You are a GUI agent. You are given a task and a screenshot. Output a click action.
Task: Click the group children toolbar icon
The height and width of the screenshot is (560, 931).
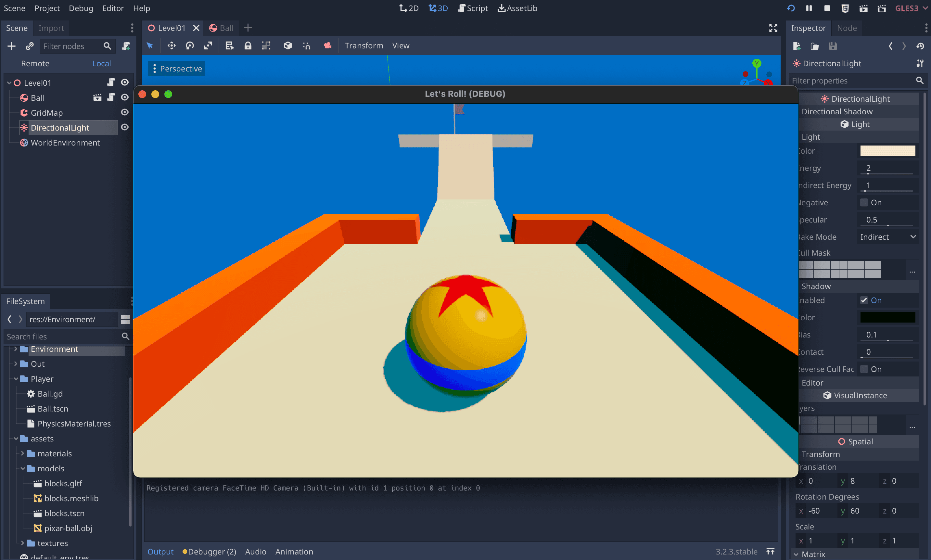point(266,46)
